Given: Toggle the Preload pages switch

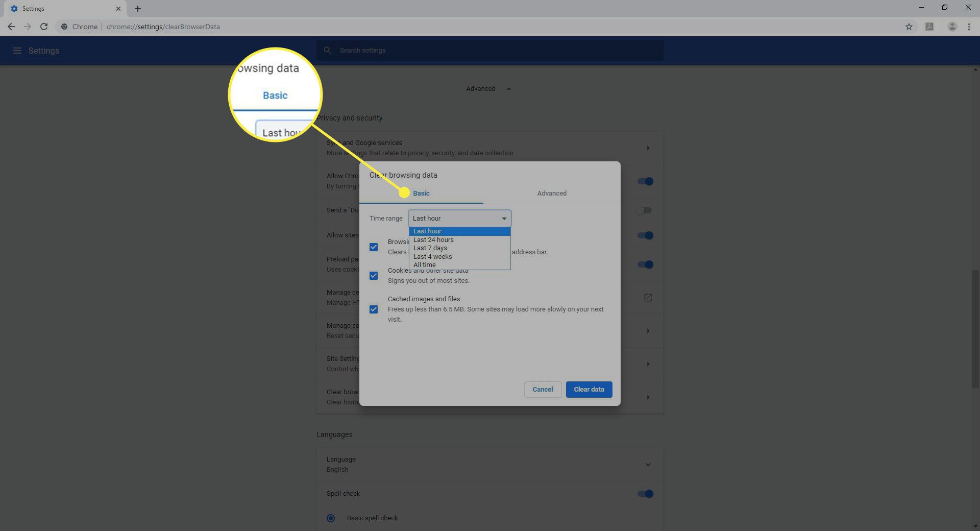Looking at the screenshot, I should 646,264.
